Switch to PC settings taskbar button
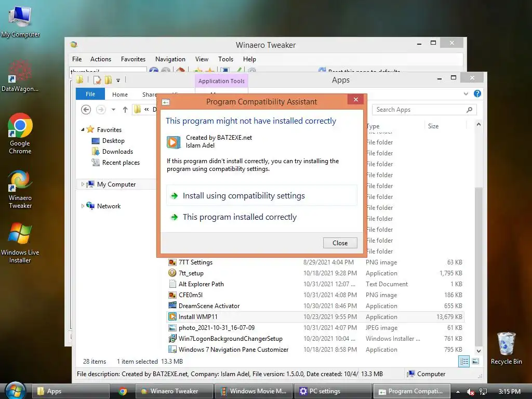This screenshot has height=399, width=532. tap(333, 391)
